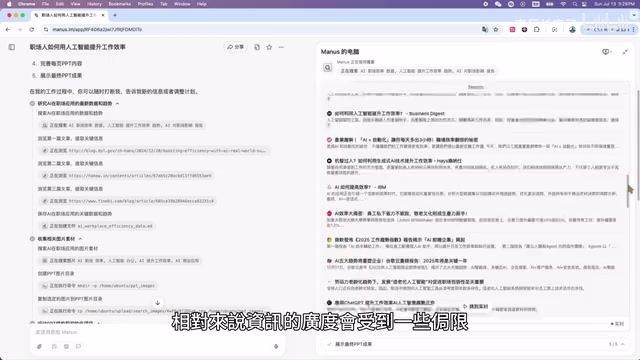Collapse the 研究AI在职场应用 step section
Viewport: 640px width, 360px height.
118,104
